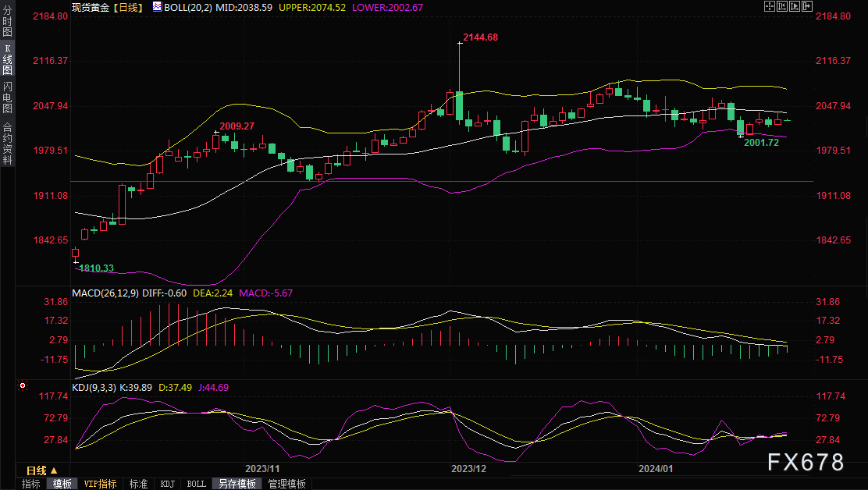The width and height of the screenshot is (868, 490).
Task: Switch to 分时图 in the left sidebar
Action: tap(7, 22)
